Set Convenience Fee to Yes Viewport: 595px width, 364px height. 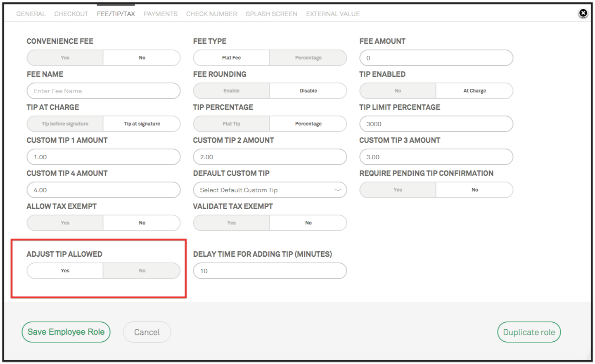65,58
